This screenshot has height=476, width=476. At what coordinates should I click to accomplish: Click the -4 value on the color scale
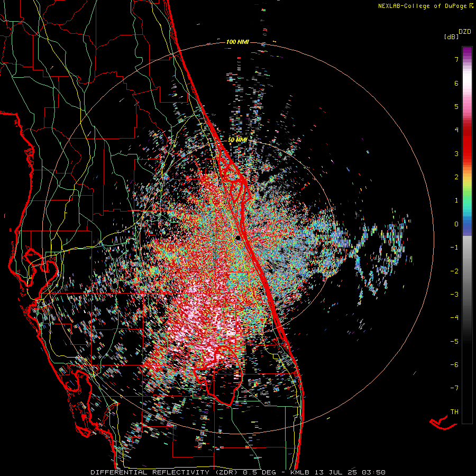pyautogui.click(x=454, y=317)
